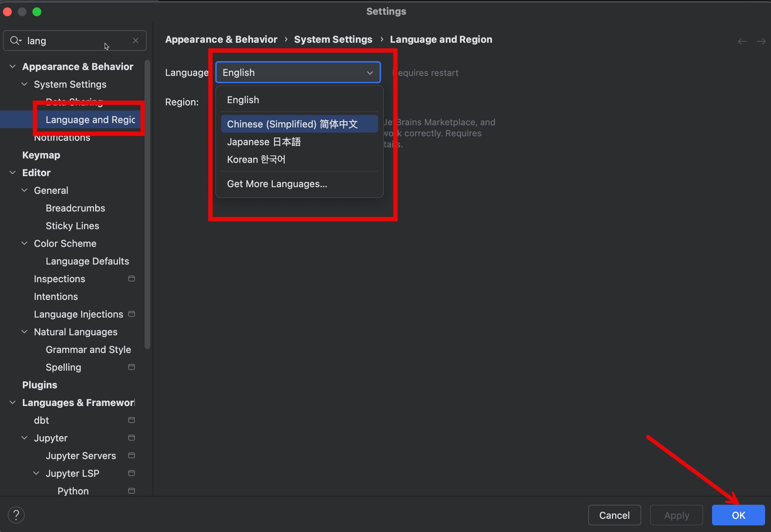Click project-level icon beside Jupyter Servers
Image resolution: width=771 pixels, height=532 pixels.
[131, 456]
